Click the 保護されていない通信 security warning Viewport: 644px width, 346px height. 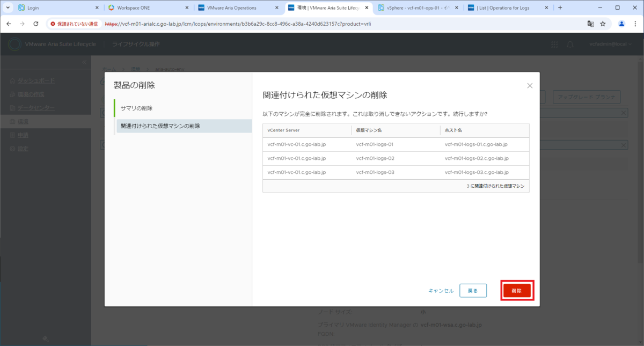(x=74, y=24)
